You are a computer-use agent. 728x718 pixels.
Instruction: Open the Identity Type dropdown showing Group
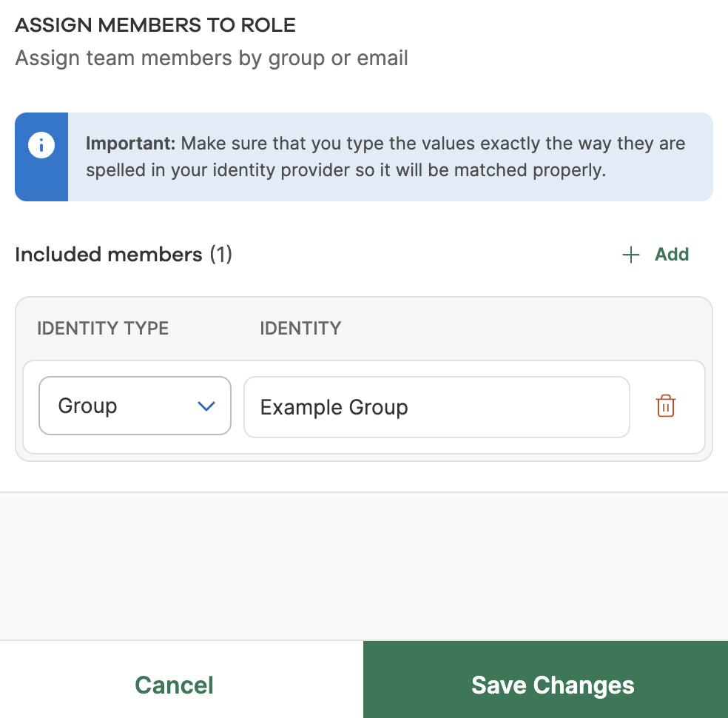135,406
